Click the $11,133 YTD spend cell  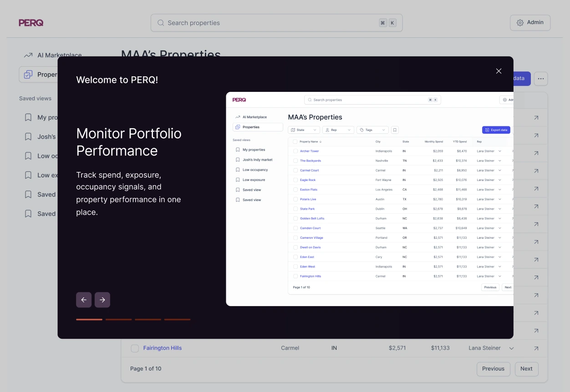(x=440, y=348)
